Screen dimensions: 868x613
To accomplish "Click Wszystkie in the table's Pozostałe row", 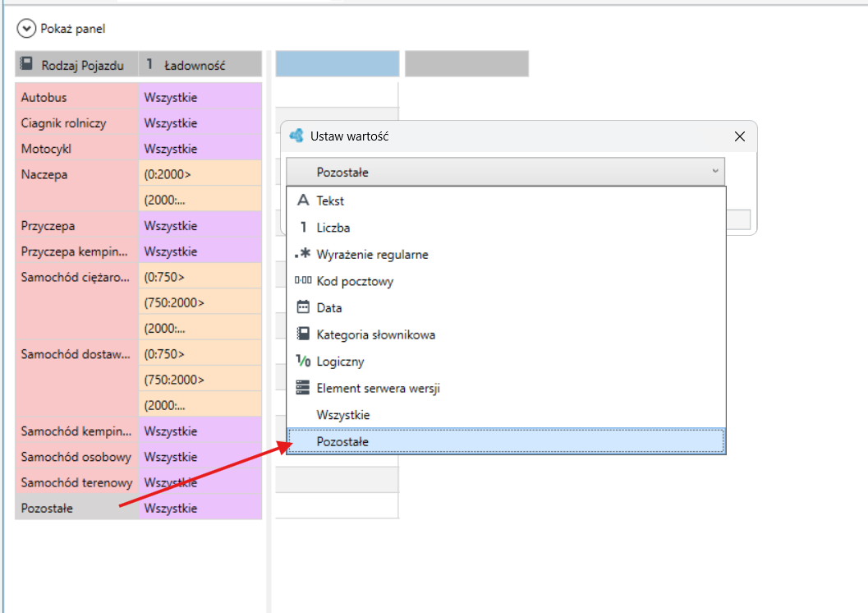I will [200, 508].
